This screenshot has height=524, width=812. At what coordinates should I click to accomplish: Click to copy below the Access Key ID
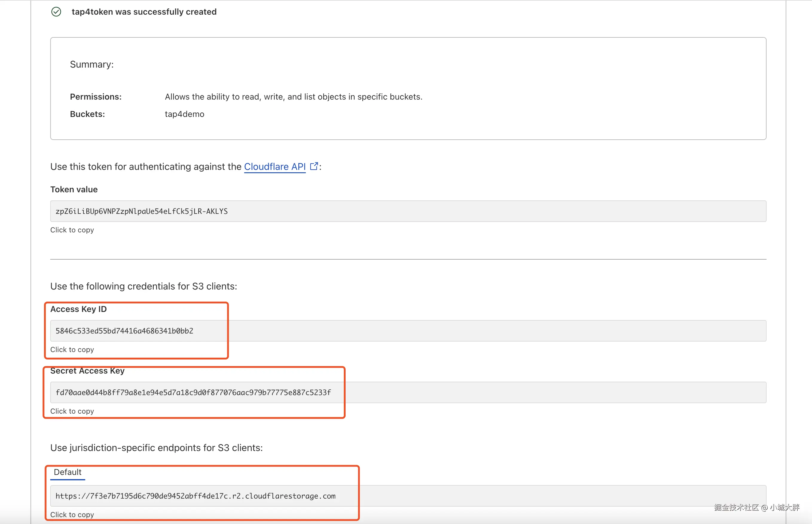(72, 350)
